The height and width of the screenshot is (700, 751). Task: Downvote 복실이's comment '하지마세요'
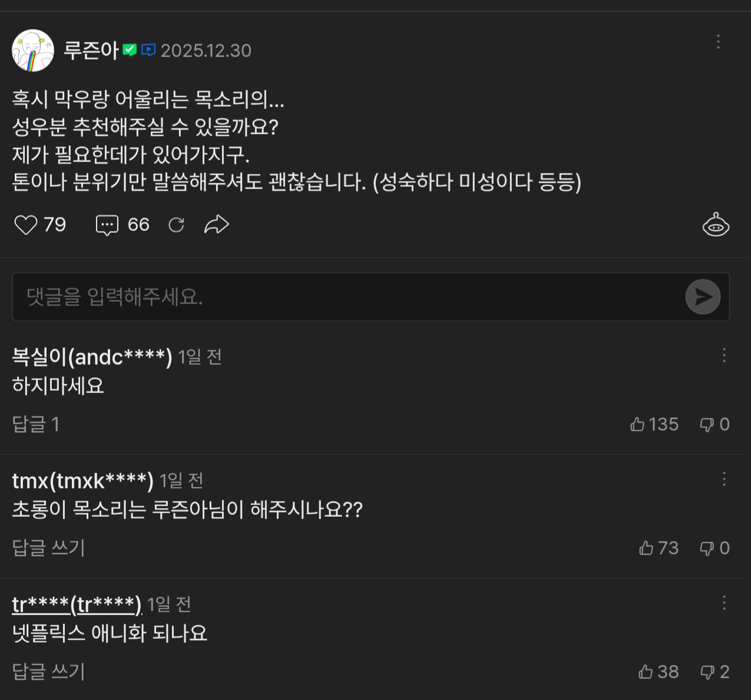pos(706,424)
